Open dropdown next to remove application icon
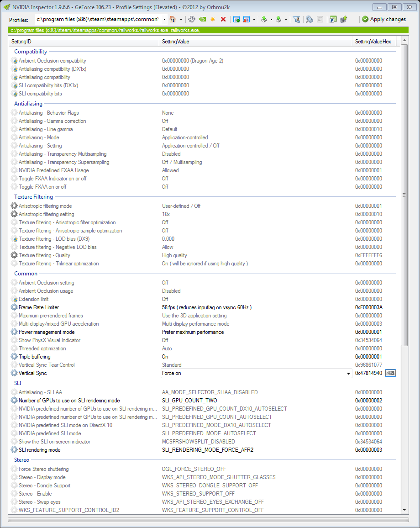The height and width of the screenshot is (528, 420). click(254, 19)
